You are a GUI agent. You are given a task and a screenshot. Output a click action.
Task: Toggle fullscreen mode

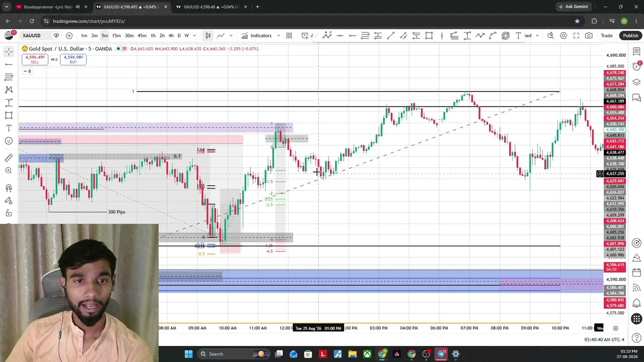[576, 36]
